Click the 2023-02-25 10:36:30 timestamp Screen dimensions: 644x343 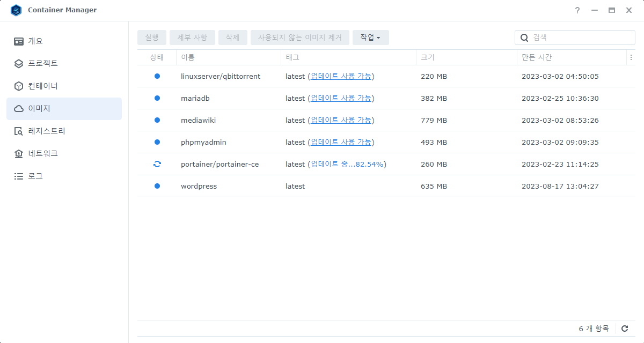(560, 98)
